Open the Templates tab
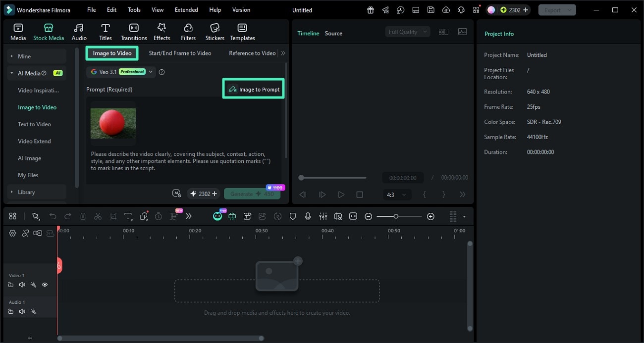This screenshot has height=343, width=644. coord(242,32)
